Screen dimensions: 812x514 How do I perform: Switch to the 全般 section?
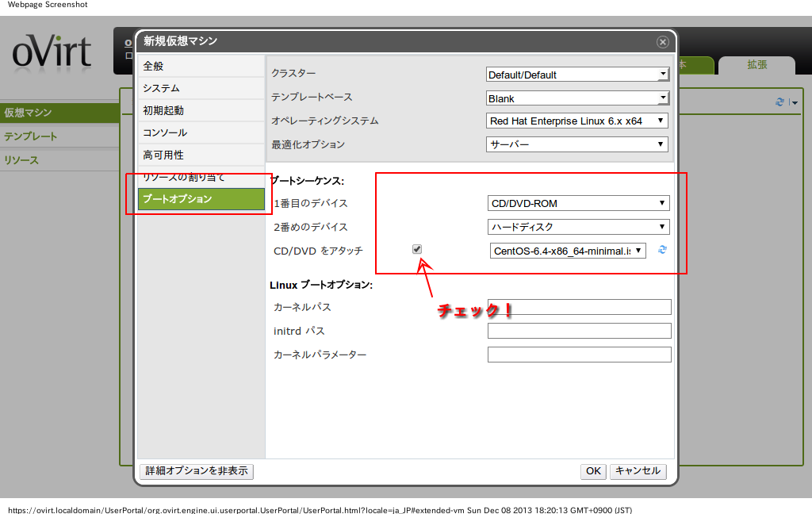[x=201, y=66]
